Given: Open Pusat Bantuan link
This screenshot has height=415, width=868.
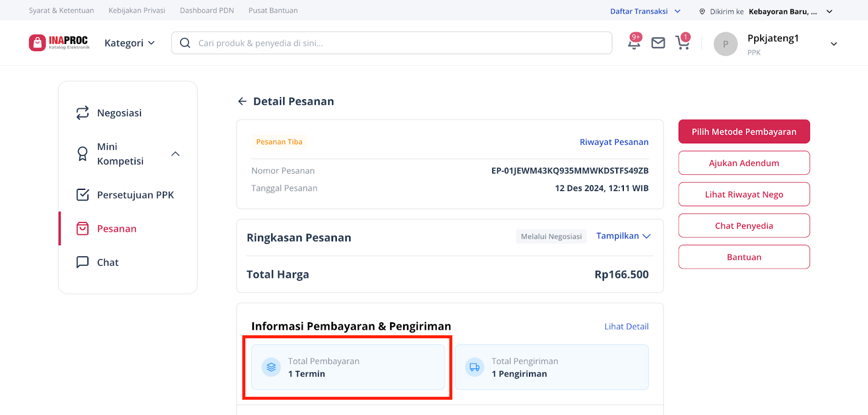Looking at the screenshot, I should (273, 10).
